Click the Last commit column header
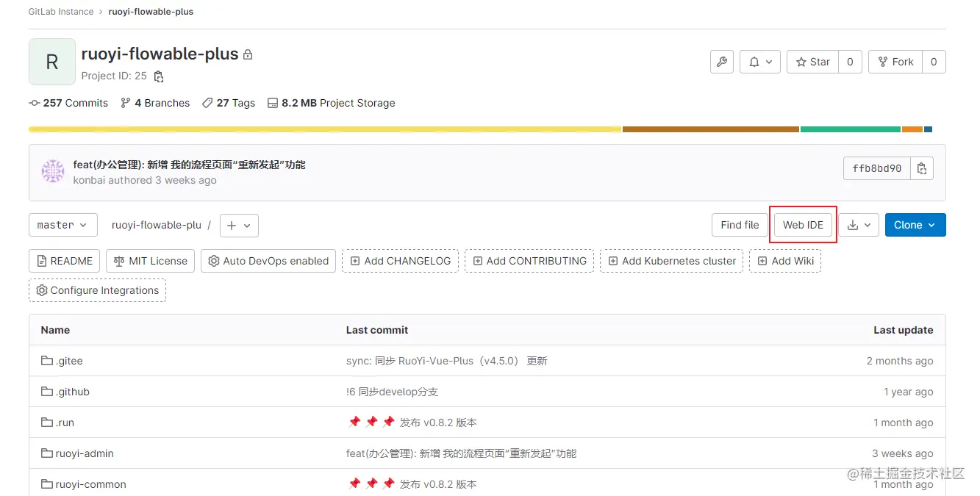Image resolution: width=980 pixels, height=496 pixels. pos(377,330)
